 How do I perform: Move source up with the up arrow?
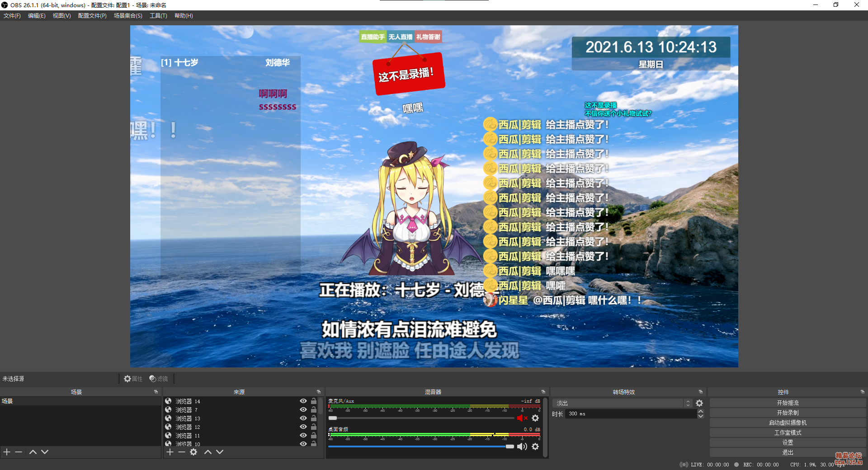[208, 452]
